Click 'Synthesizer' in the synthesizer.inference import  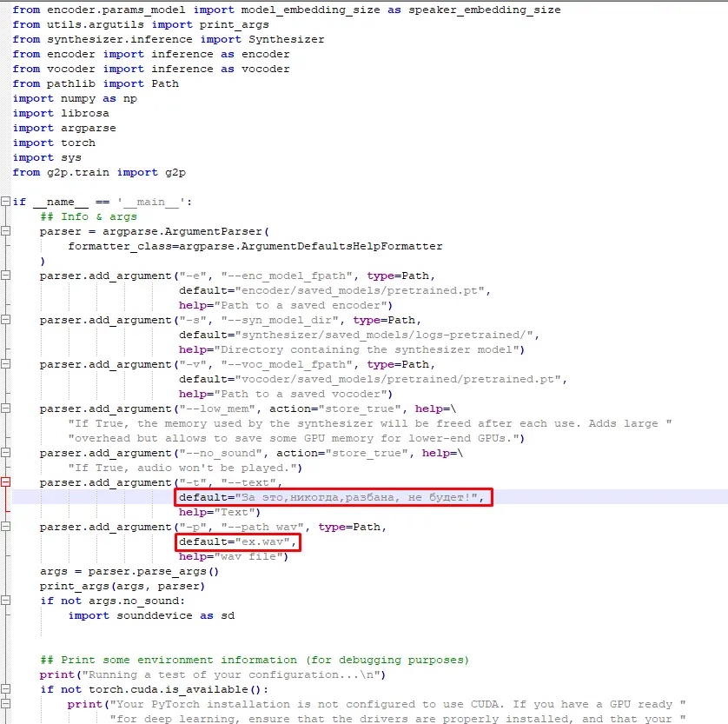(x=286, y=39)
